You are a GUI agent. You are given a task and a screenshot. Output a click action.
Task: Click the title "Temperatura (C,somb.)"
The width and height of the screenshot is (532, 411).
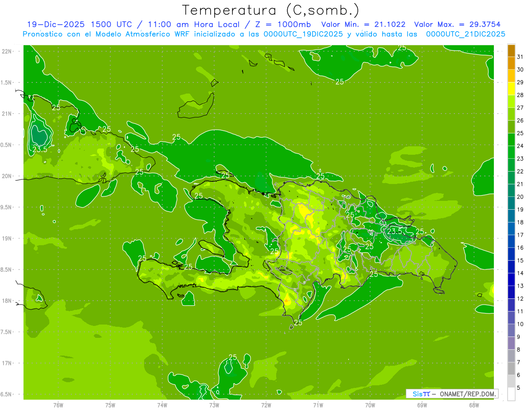271,10
